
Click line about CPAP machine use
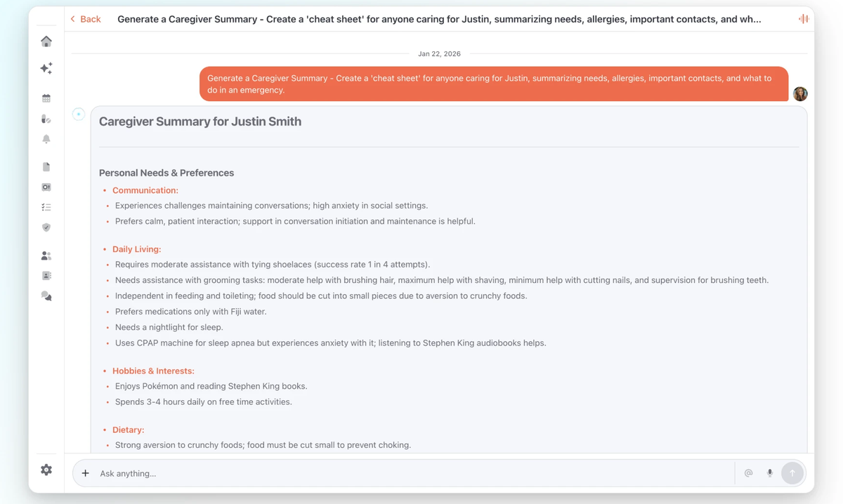click(331, 343)
